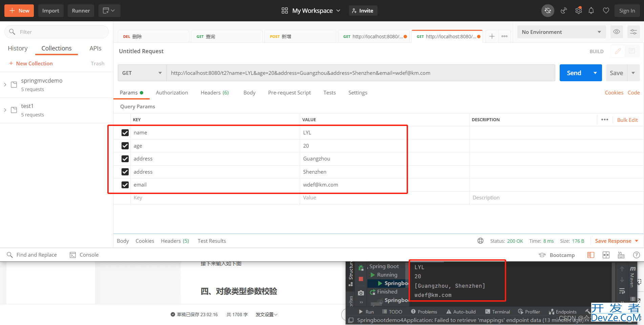644x325 pixels.
Task: Open response Test Results tab
Action: pos(212,241)
